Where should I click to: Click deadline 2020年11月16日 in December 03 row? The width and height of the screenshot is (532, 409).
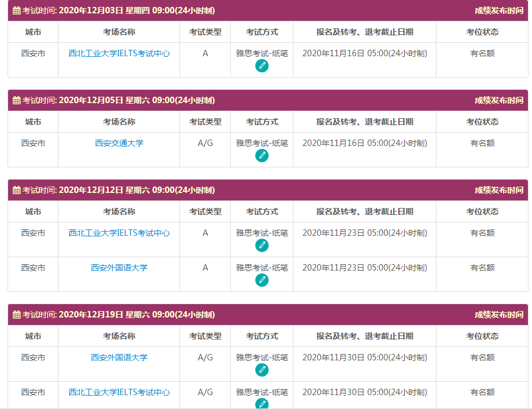click(x=333, y=53)
